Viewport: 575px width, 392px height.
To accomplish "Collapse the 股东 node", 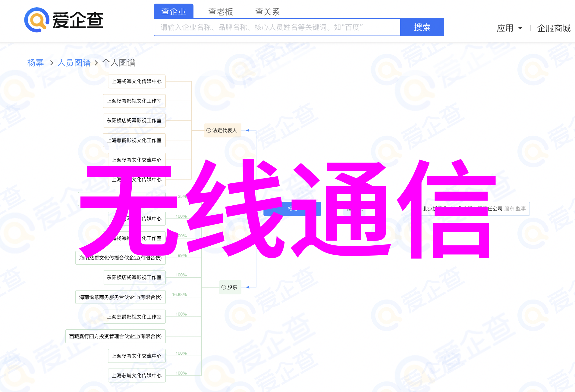I will point(224,287).
